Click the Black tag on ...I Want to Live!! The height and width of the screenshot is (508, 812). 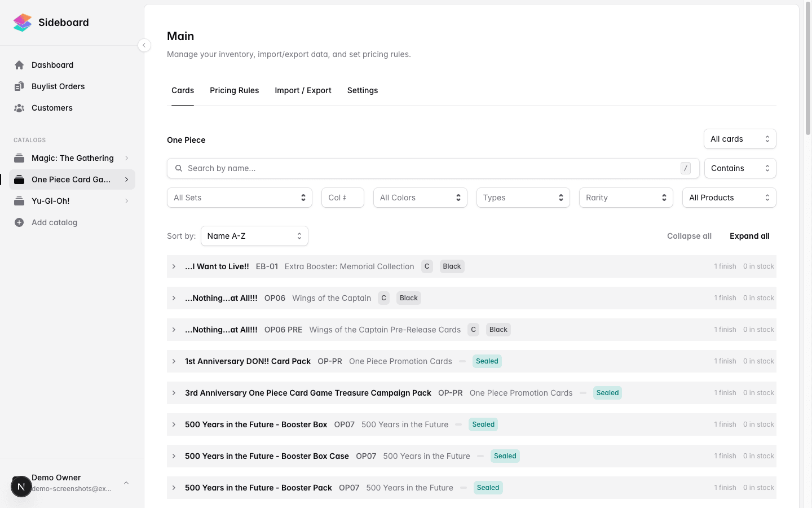[x=452, y=266]
